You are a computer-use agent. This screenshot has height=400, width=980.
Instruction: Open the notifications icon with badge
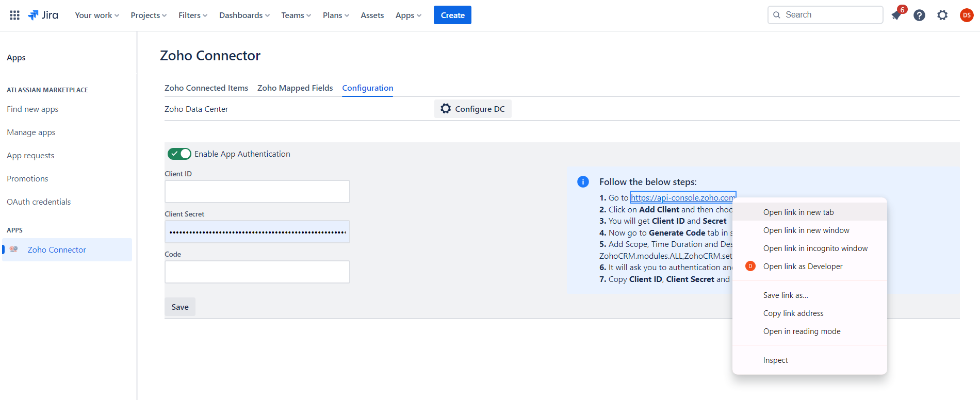[x=896, y=15]
